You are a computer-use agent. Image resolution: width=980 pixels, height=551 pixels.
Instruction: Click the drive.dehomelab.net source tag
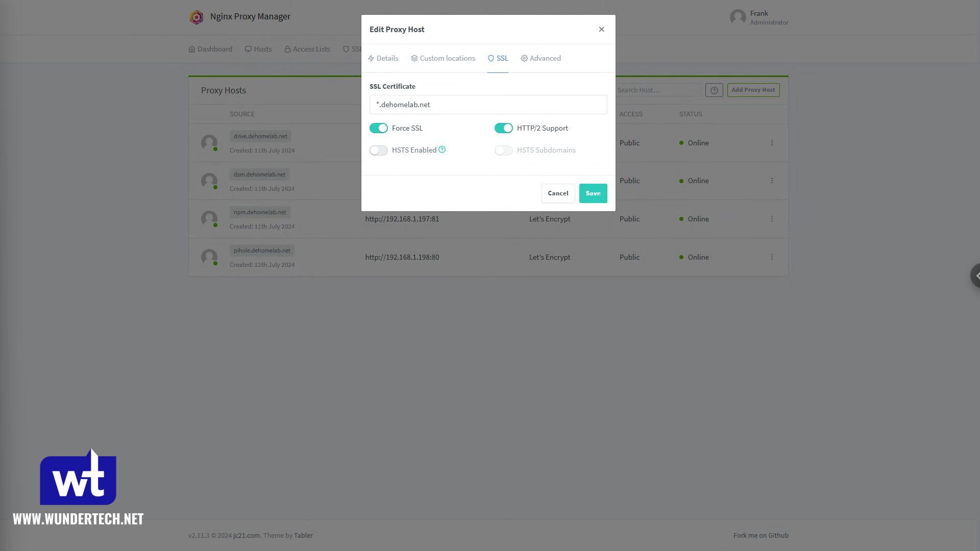(260, 136)
